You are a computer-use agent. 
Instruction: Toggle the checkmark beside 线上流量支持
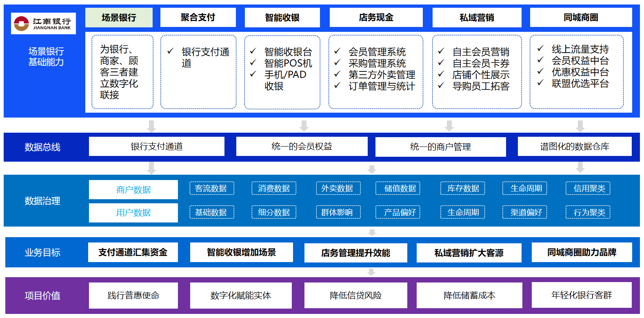pos(540,49)
